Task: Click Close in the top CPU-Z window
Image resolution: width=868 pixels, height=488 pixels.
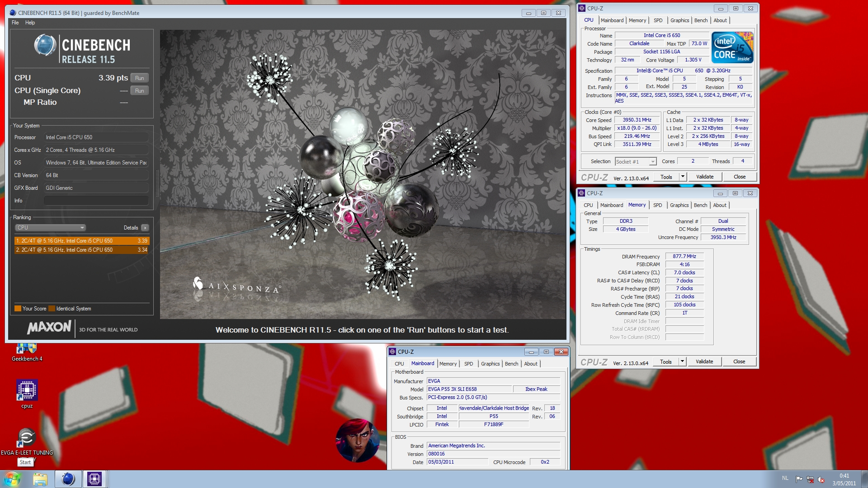Action: pyautogui.click(x=740, y=177)
